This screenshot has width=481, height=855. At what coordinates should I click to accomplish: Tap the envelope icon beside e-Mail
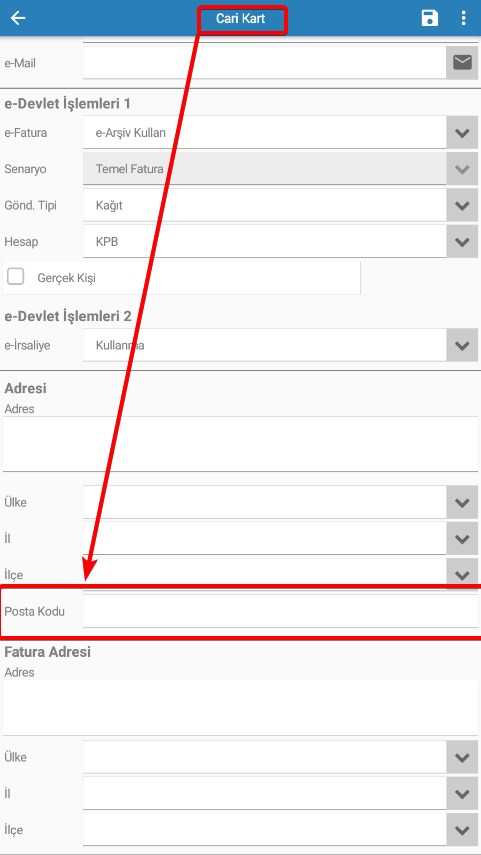(x=462, y=63)
